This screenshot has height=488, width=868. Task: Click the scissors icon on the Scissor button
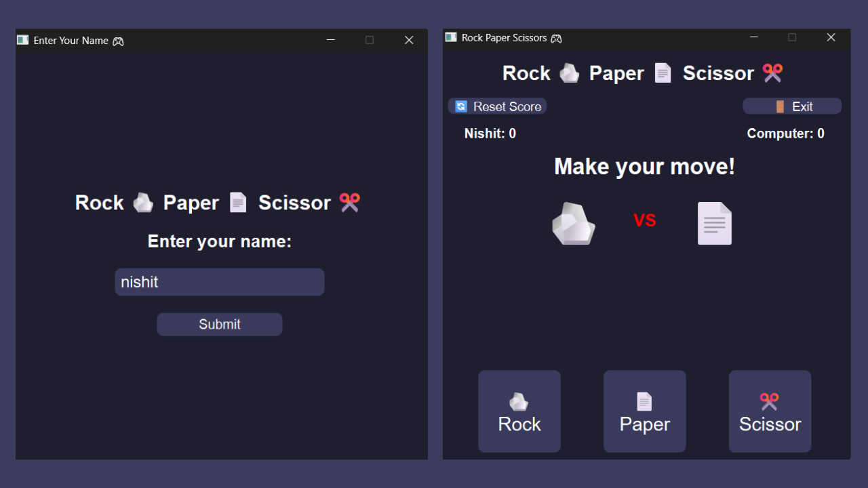tap(770, 401)
